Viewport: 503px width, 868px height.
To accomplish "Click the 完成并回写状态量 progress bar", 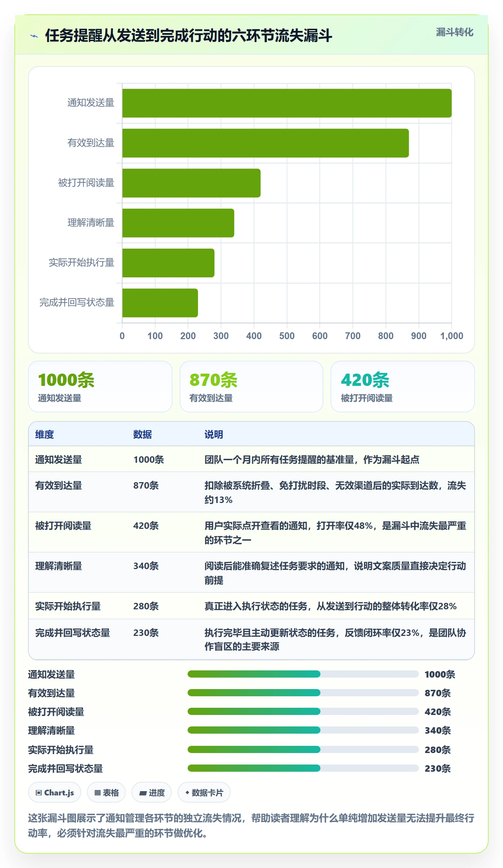I will coord(303,768).
